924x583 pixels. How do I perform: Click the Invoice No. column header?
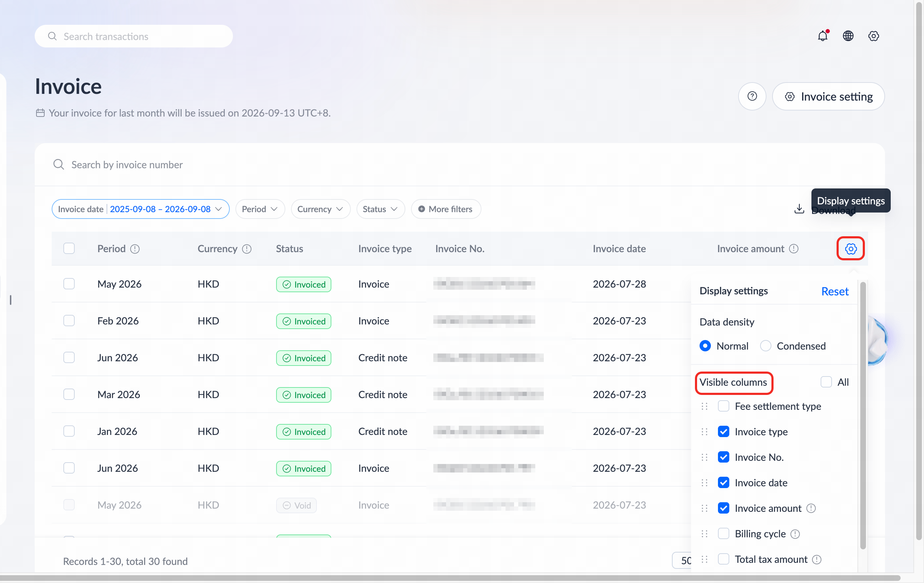[x=460, y=249]
